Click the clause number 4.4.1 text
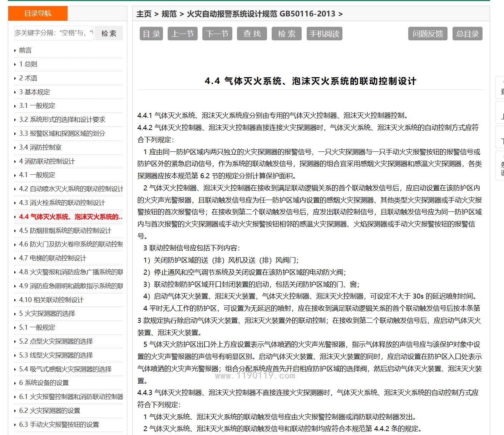This screenshot has width=504, height=435. pos(145,115)
